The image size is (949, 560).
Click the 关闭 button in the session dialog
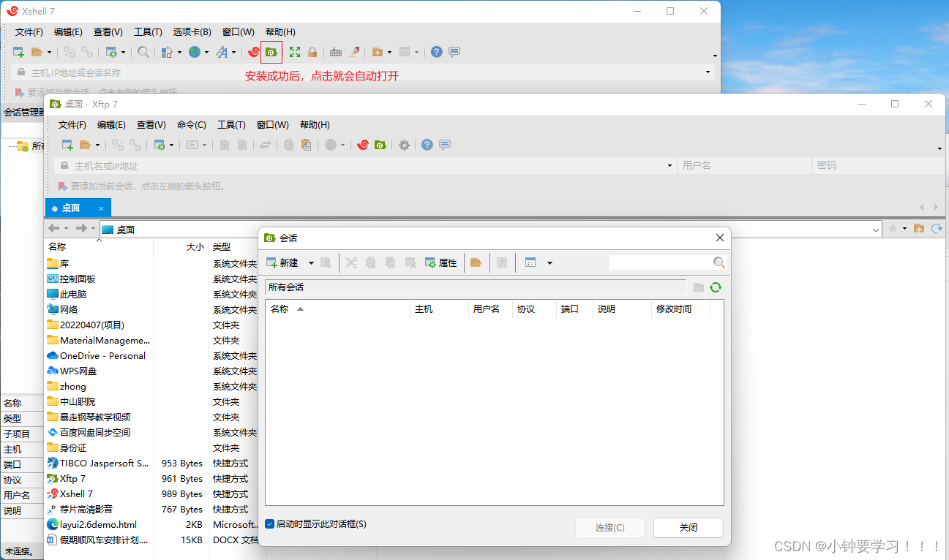click(x=687, y=527)
